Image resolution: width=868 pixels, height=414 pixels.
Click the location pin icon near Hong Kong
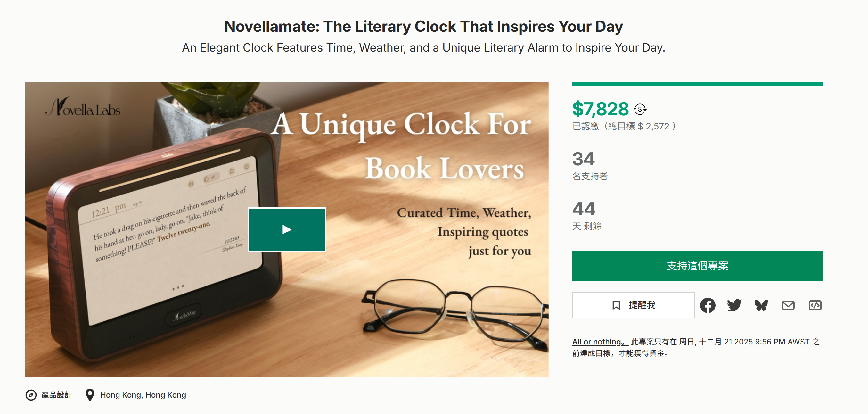pos(90,395)
